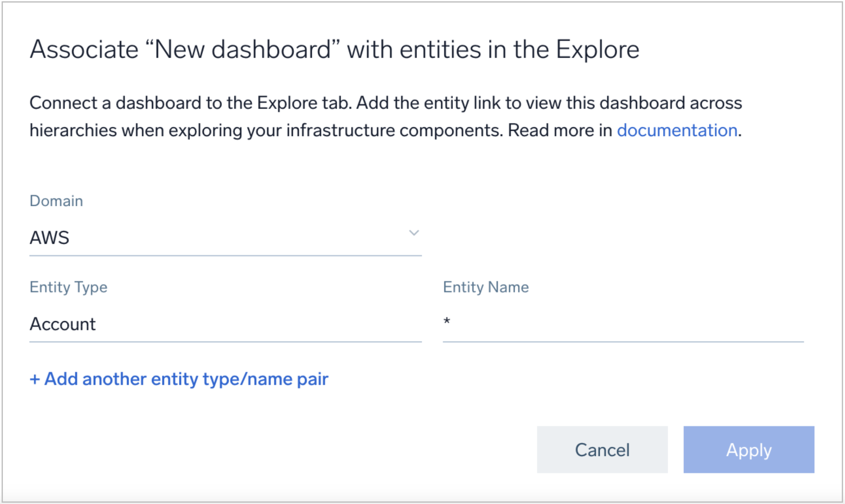Click the AWS domain selection field

coord(224,238)
